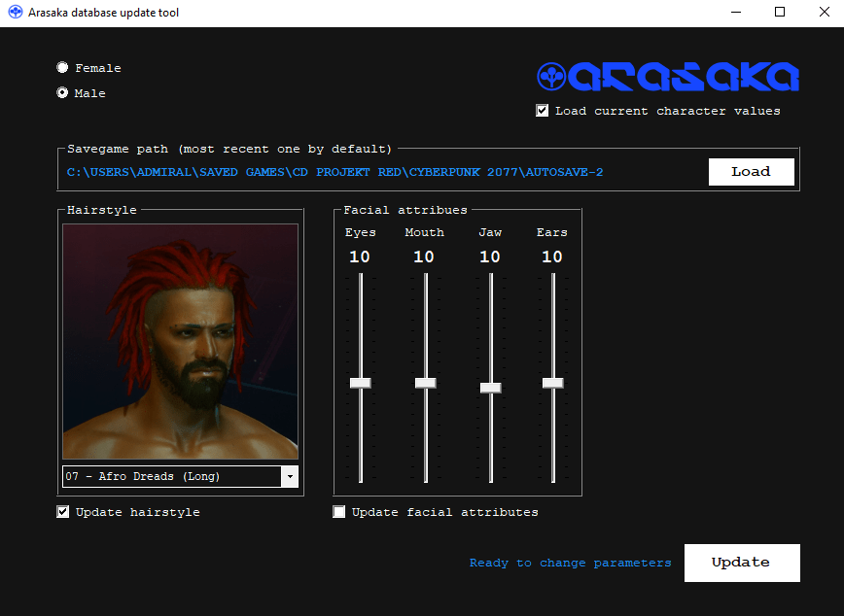Minimize the Arasaka tool window
The height and width of the screenshot is (616, 844).
(x=734, y=13)
